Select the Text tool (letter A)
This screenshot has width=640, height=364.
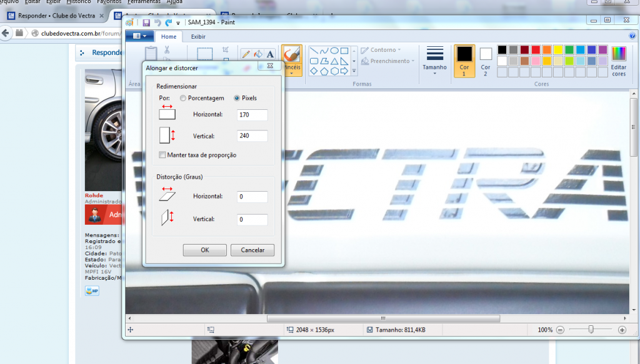pos(270,54)
